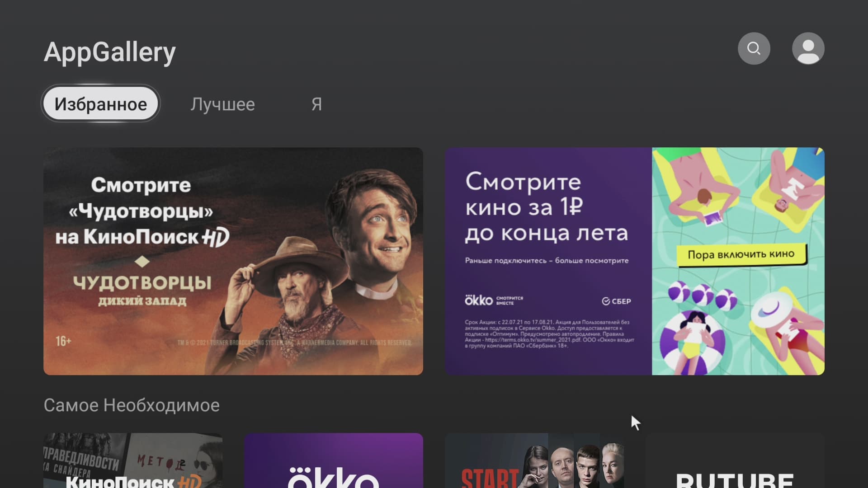Open the Чудотворцы КиноПоиск HD banner

point(233,261)
